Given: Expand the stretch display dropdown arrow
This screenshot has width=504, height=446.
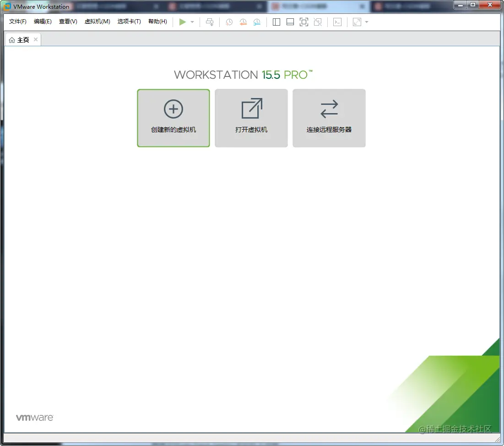Looking at the screenshot, I should tap(367, 22).
